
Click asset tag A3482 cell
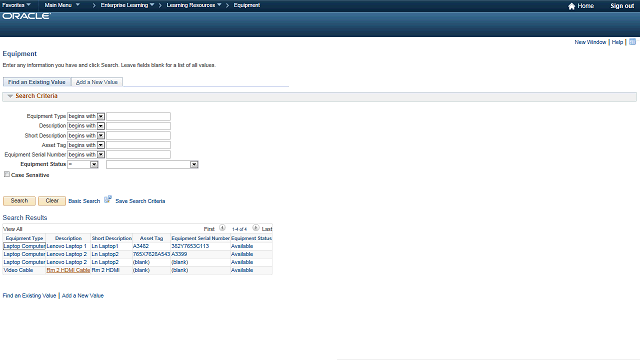coord(141,246)
